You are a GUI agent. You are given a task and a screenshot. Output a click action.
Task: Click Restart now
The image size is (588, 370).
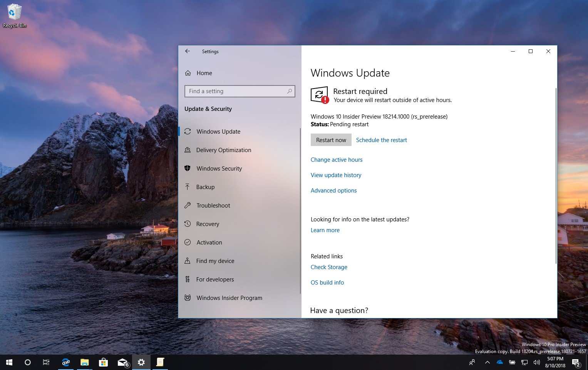[x=331, y=140]
